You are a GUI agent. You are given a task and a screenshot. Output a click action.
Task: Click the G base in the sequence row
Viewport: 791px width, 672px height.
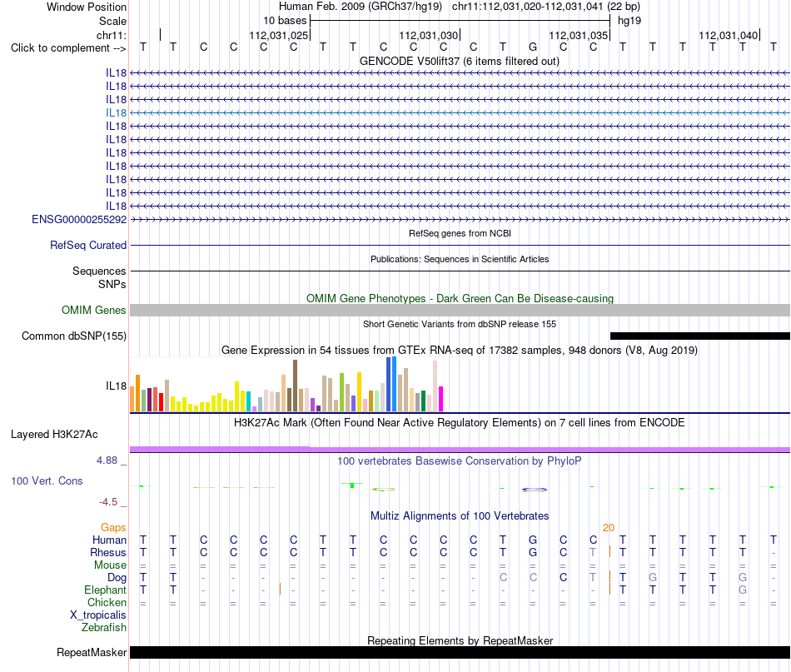click(x=533, y=47)
